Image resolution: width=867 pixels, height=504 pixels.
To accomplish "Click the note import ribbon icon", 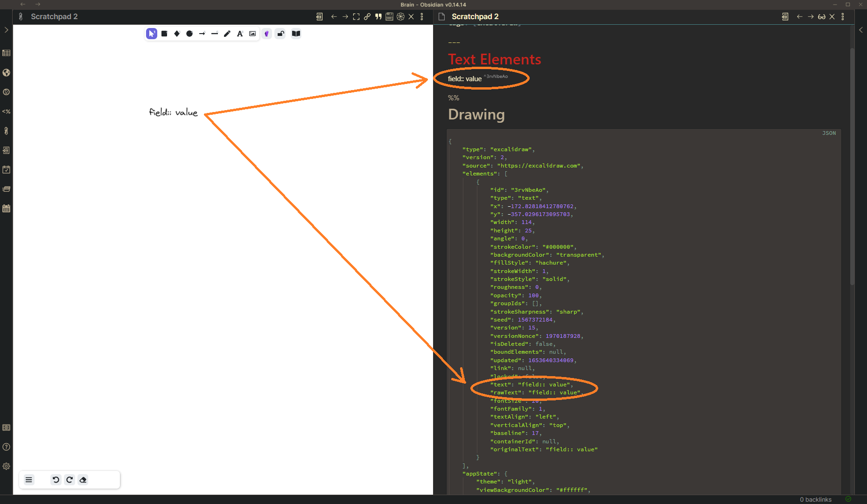I will 6,150.
